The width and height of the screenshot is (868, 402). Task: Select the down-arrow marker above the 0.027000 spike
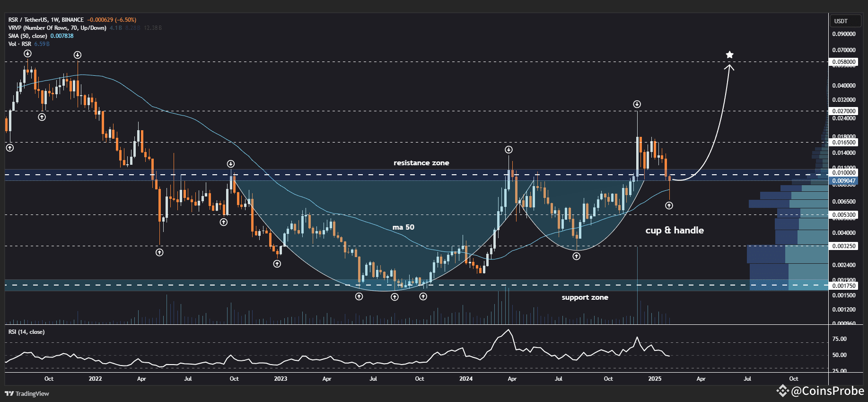pos(637,104)
